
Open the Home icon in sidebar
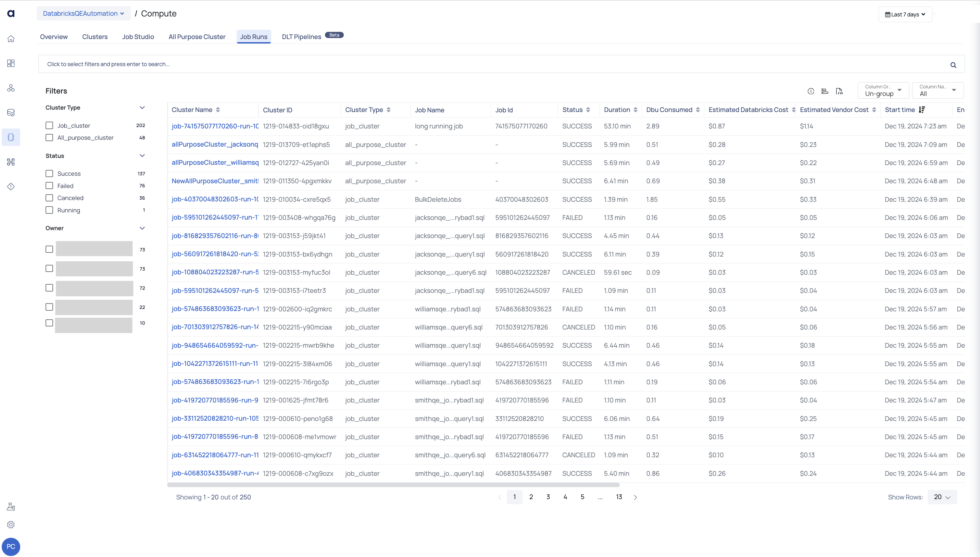click(11, 39)
